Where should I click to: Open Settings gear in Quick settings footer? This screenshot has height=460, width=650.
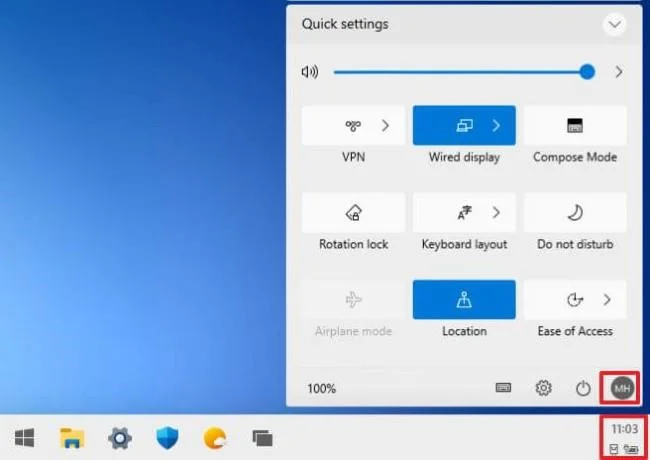click(543, 388)
